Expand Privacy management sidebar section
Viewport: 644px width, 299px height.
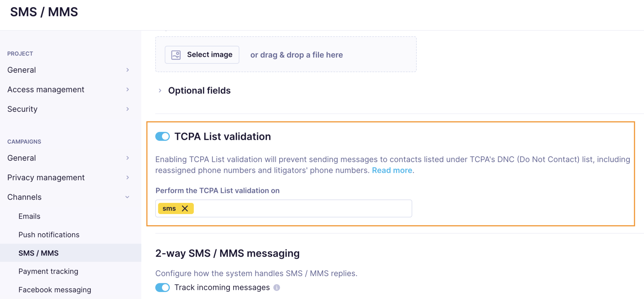tap(128, 178)
